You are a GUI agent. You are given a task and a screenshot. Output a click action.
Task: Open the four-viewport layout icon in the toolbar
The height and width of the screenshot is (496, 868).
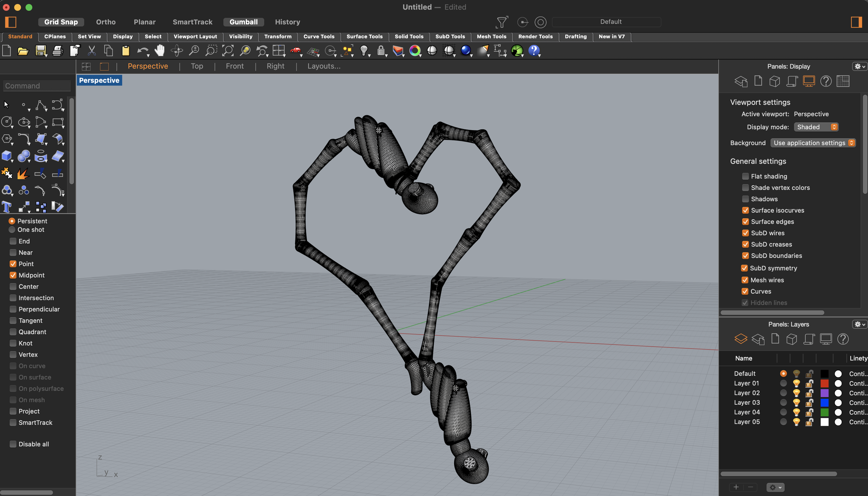tap(278, 51)
